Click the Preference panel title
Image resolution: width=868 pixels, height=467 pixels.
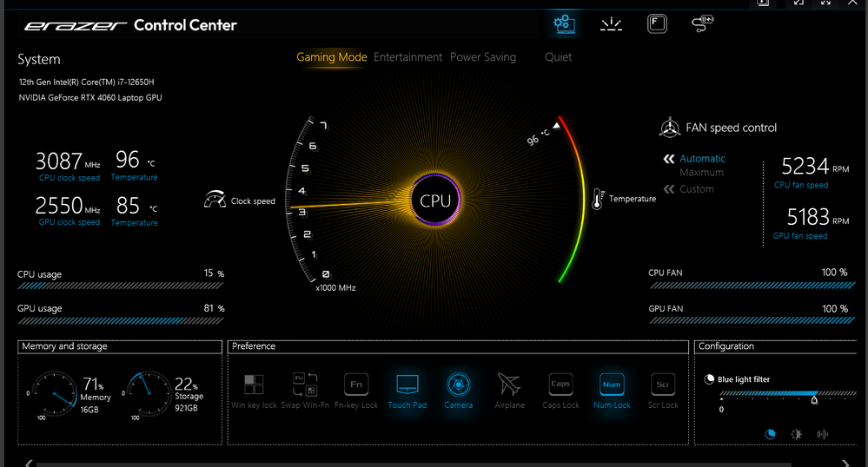[254, 346]
